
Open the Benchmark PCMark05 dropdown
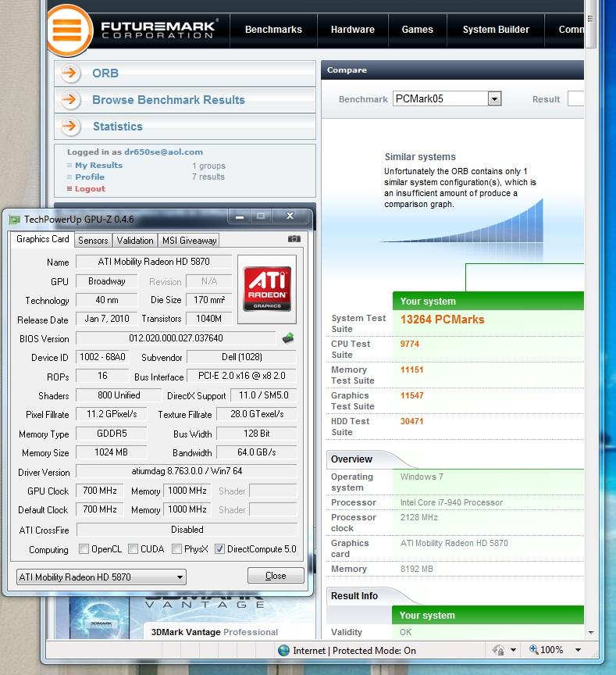(x=495, y=99)
